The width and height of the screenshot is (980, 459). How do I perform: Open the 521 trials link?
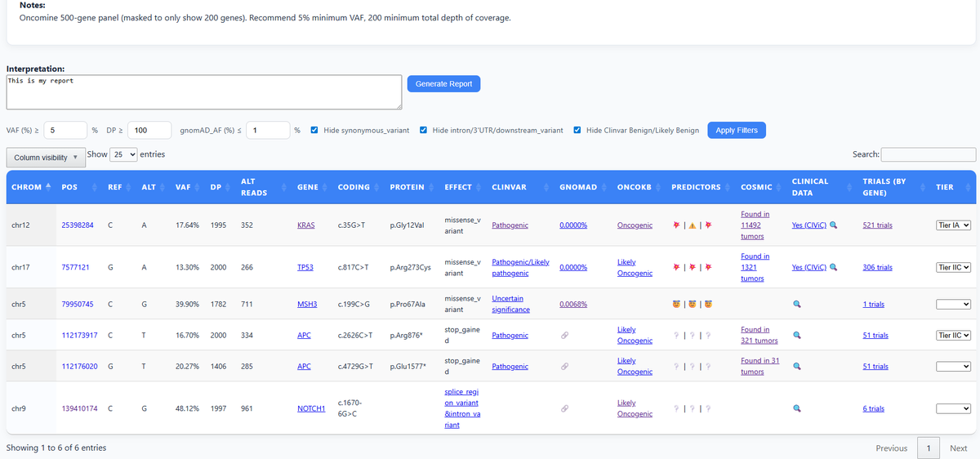[x=877, y=225]
